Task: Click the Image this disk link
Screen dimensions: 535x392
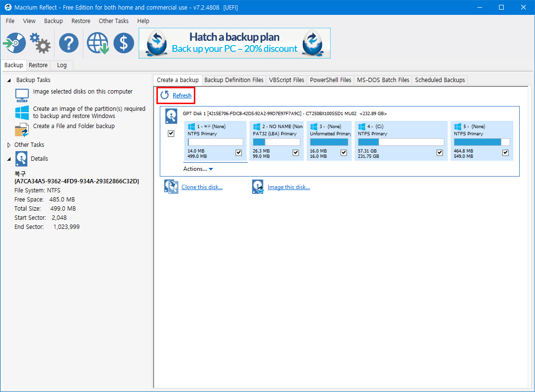Action: click(x=288, y=187)
